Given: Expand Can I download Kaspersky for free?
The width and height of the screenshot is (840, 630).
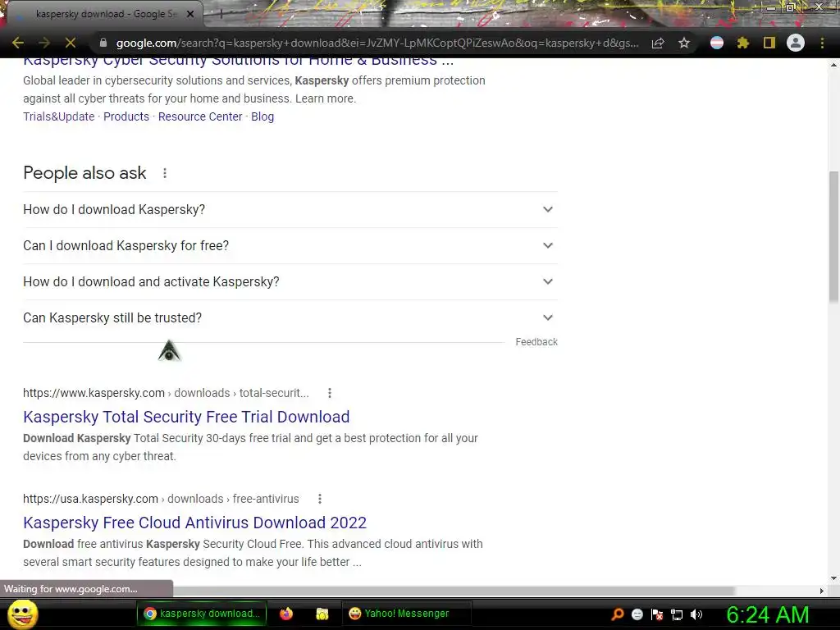Looking at the screenshot, I should 290,245.
